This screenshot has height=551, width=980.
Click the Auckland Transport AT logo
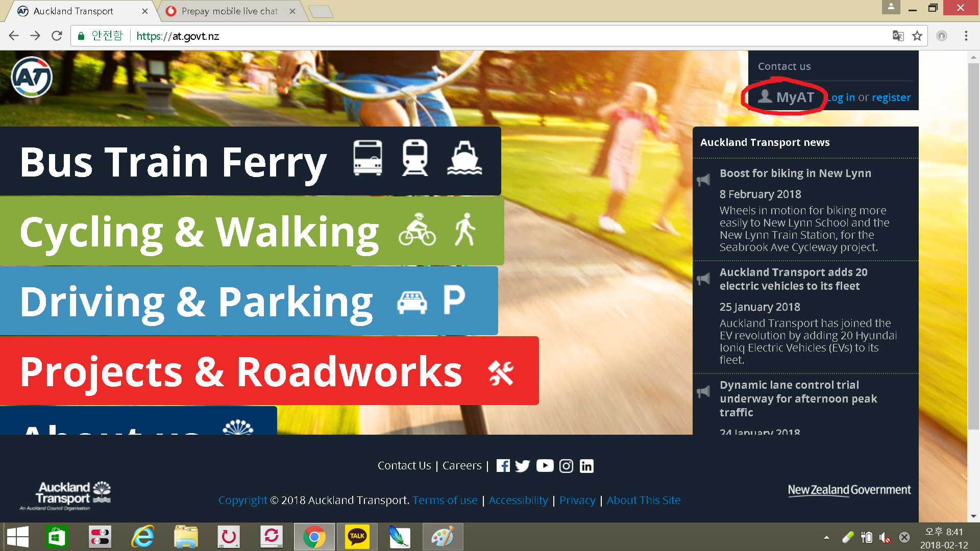pyautogui.click(x=32, y=77)
